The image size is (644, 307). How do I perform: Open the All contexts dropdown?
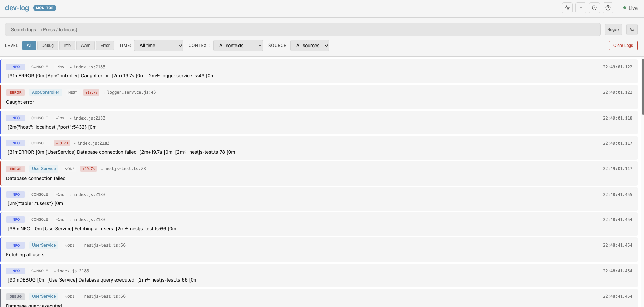pos(238,45)
